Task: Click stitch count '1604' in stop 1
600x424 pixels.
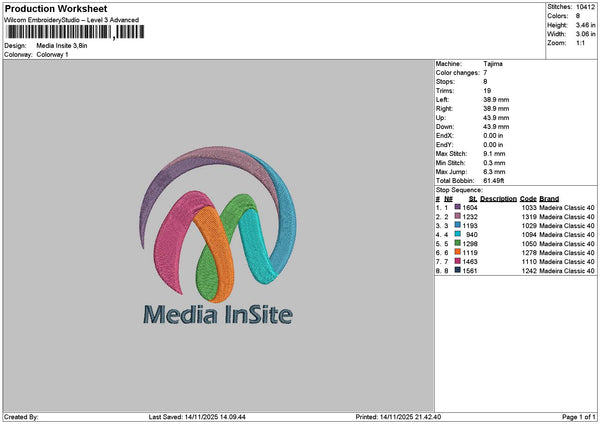Action: pyautogui.click(x=470, y=208)
